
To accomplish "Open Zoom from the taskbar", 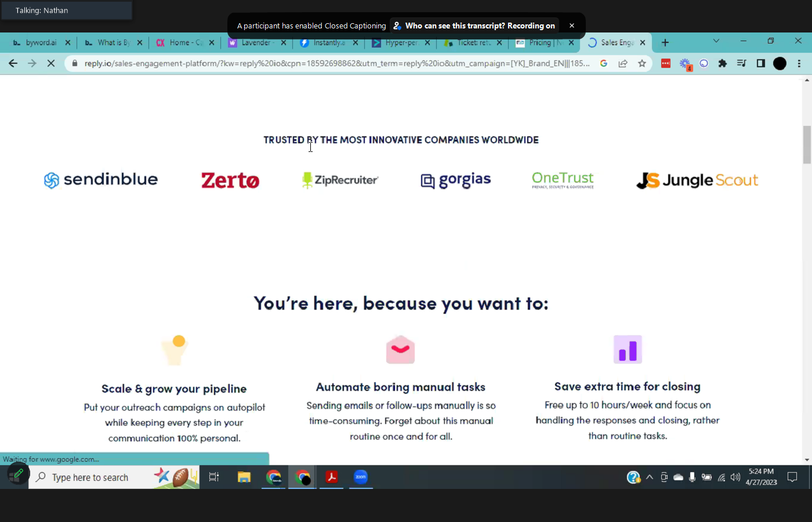I will tap(361, 477).
